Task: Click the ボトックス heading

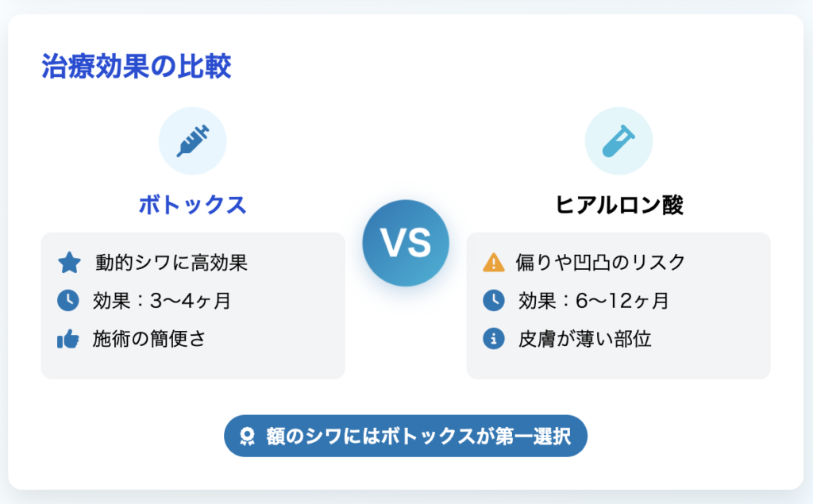Action: click(x=192, y=205)
